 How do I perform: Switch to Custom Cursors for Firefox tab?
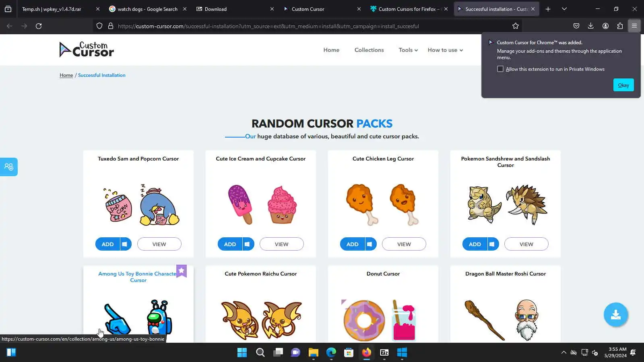[x=409, y=9]
